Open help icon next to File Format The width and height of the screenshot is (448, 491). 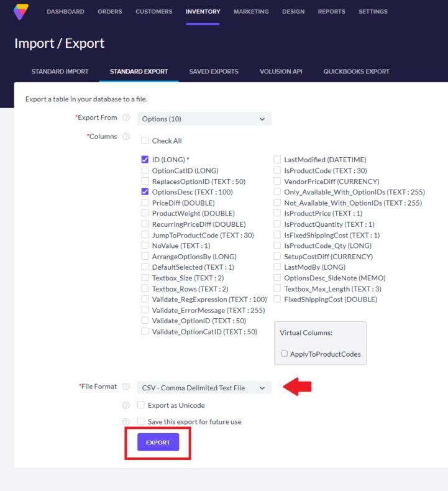click(126, 387)
